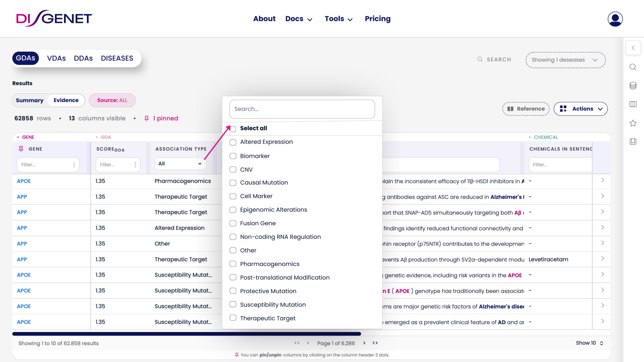The width and height of the screenshot is (644, 362).
Task: Open sidebar bookmark book icon
Action: click(633, 141)
